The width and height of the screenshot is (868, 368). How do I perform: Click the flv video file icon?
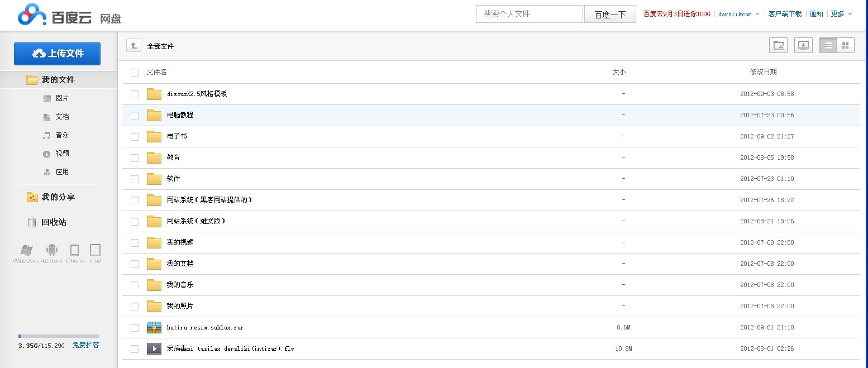tap(154, 348)
